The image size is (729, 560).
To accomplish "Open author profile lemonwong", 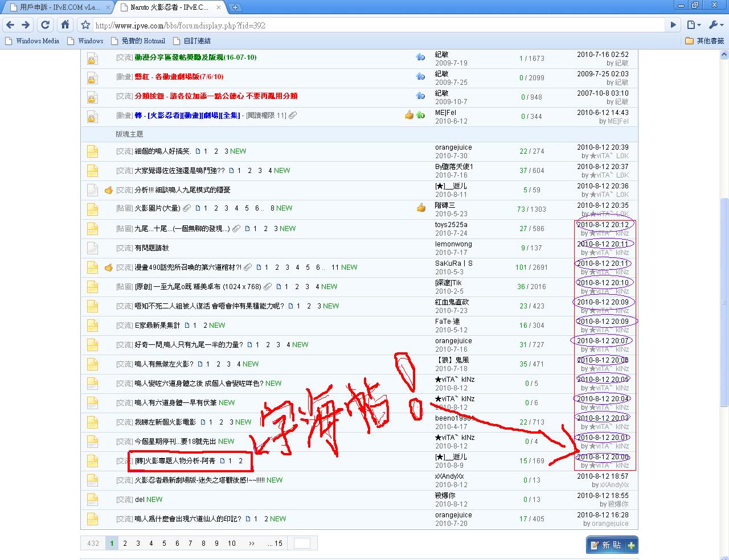I will [453, 244].
